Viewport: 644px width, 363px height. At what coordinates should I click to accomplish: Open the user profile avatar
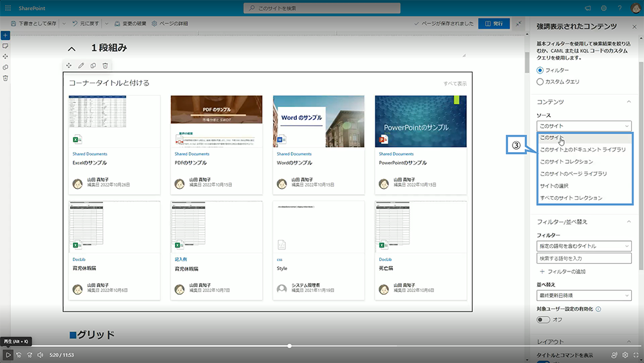[x=636, y=8]
